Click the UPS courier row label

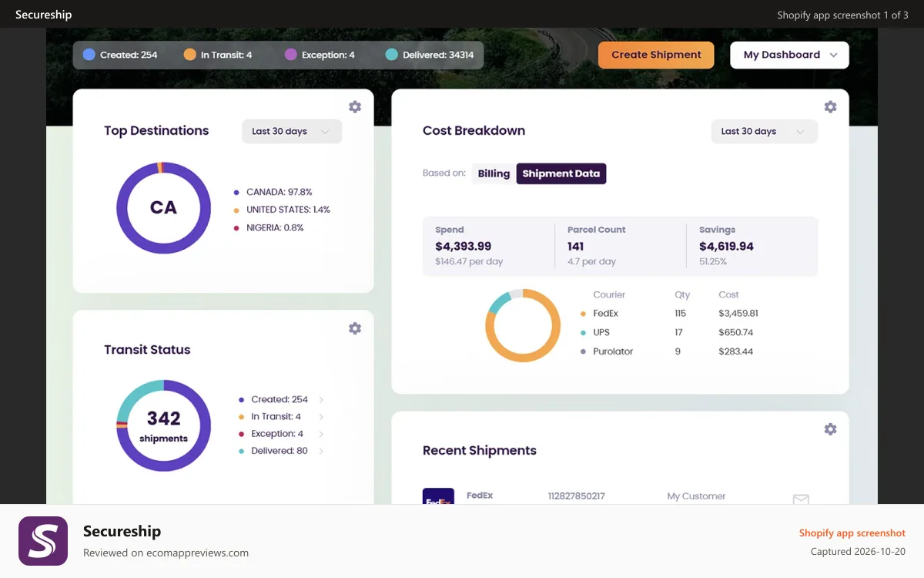pyautogui.click(x=601, y=333)
